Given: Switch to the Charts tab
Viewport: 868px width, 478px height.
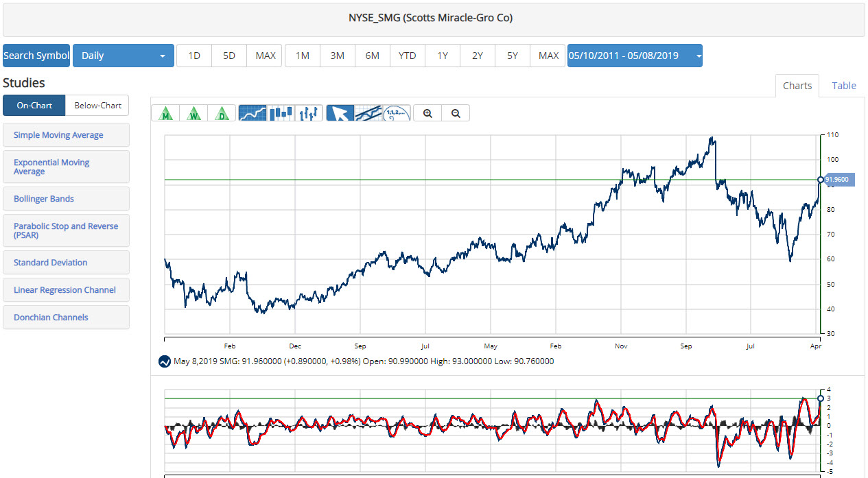Looking at the screenshot, I should click(797, 86).
